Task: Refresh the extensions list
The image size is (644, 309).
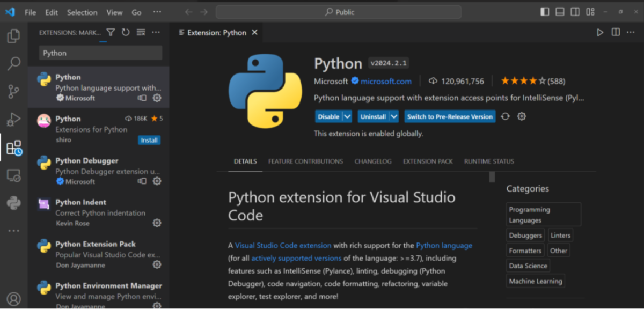Action: 126,32
